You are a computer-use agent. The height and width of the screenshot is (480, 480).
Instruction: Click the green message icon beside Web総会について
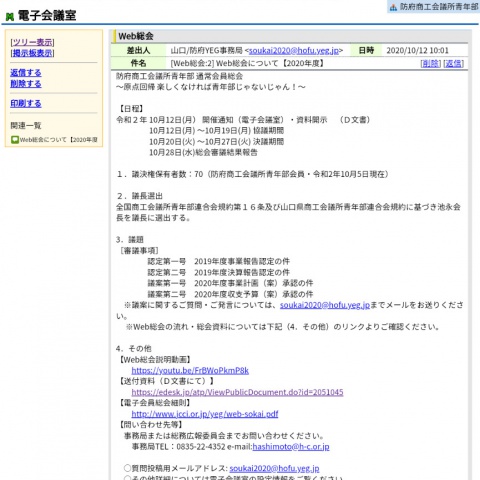click(15, 140)
